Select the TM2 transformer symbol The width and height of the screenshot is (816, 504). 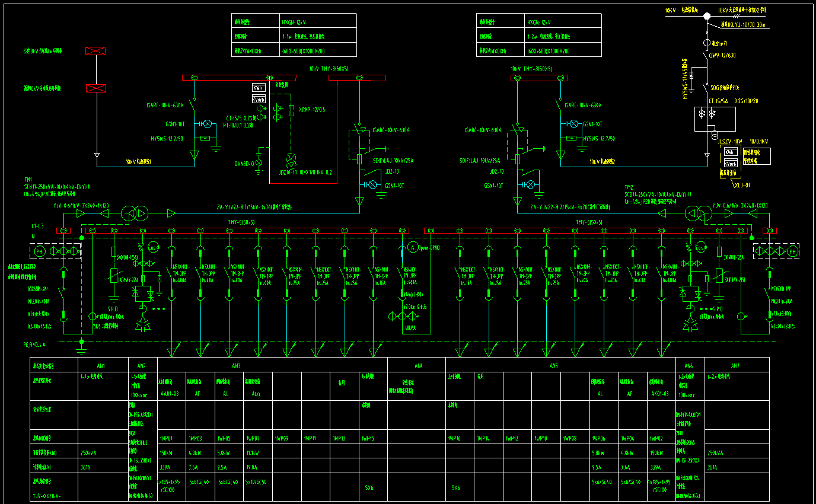pos(697,213)
